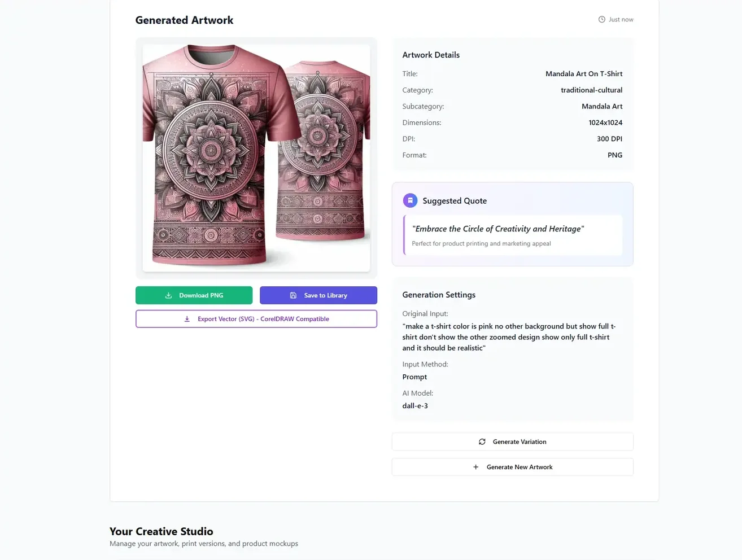Click the "Mandala Art On T-Shirt" title value
The image size is (742, 560).
pos(584,74)
